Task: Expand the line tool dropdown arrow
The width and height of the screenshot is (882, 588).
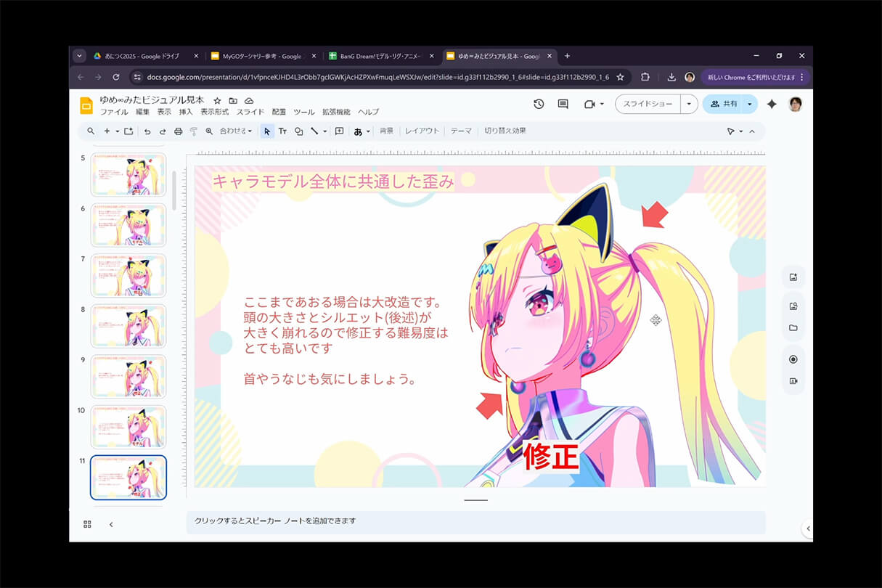Action: tap(324, 131)
